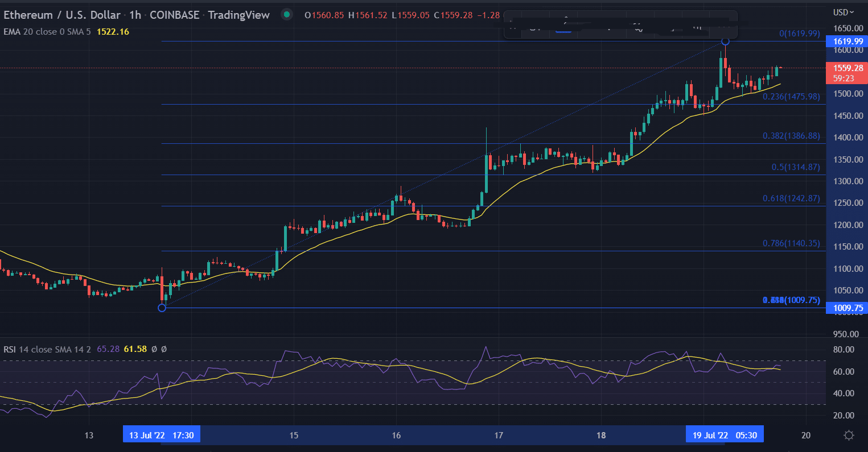
Task: Click the RSI value 65.28
Action: click(x=108, y=349)
